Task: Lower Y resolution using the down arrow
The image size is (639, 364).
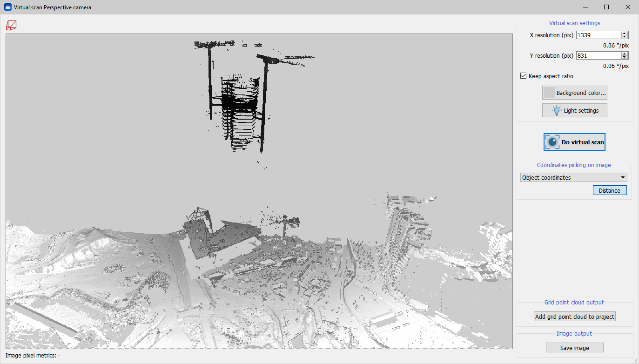Action: pyautogui.click(x=625, y=57)
